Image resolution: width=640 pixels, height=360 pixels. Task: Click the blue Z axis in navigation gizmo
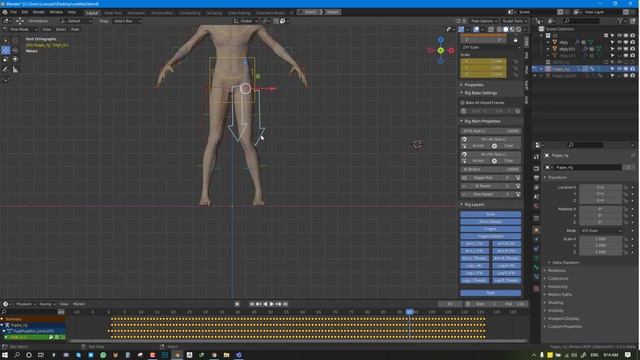tap(441, 40)
